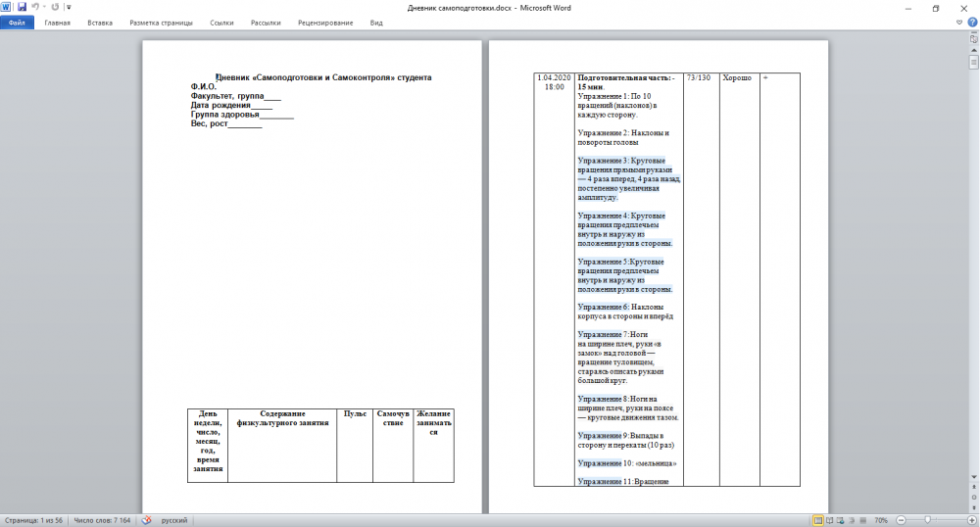Switch to the Главная ribbon tab
The width and height of the screenshot is (980, 527).
pyautogui.click(x=58, y=23)
